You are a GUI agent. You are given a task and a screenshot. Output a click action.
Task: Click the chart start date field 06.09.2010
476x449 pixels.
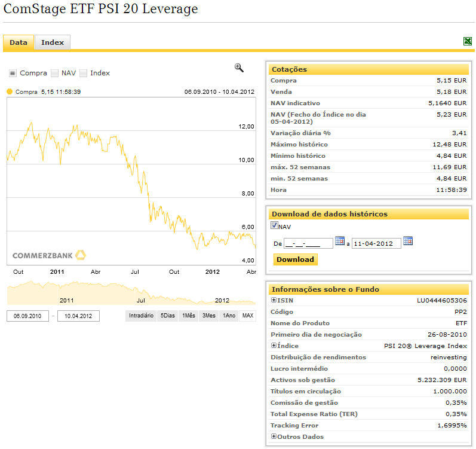coord(27,316)
